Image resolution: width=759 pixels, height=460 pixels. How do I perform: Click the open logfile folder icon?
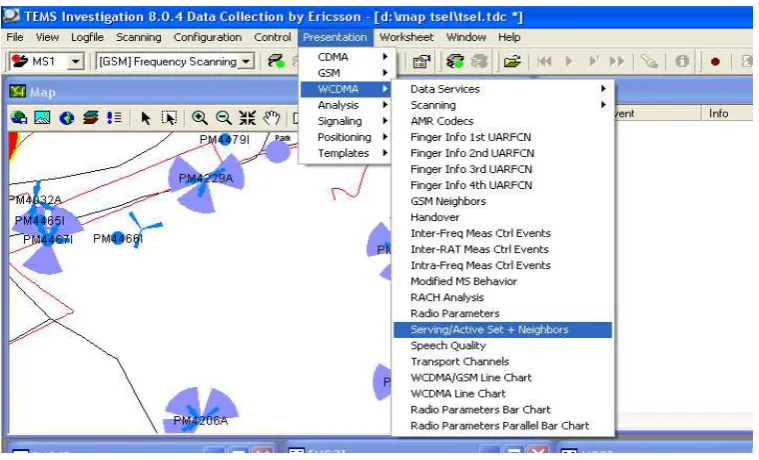click(512, 61)
